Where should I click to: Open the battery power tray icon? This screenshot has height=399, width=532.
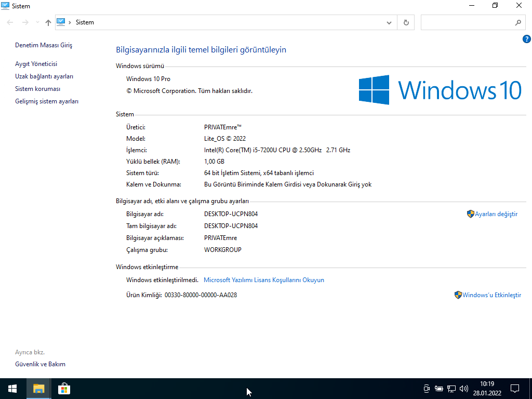[x=438, y=389]
